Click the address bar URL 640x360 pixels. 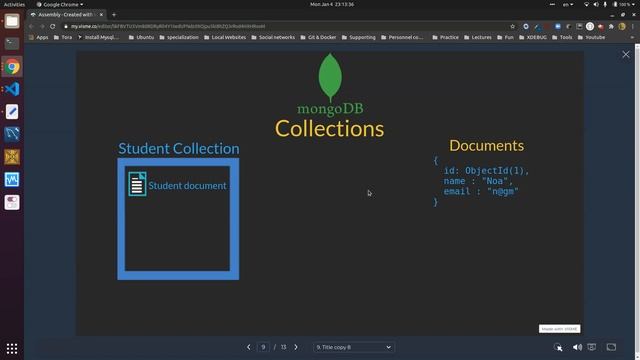168,26
